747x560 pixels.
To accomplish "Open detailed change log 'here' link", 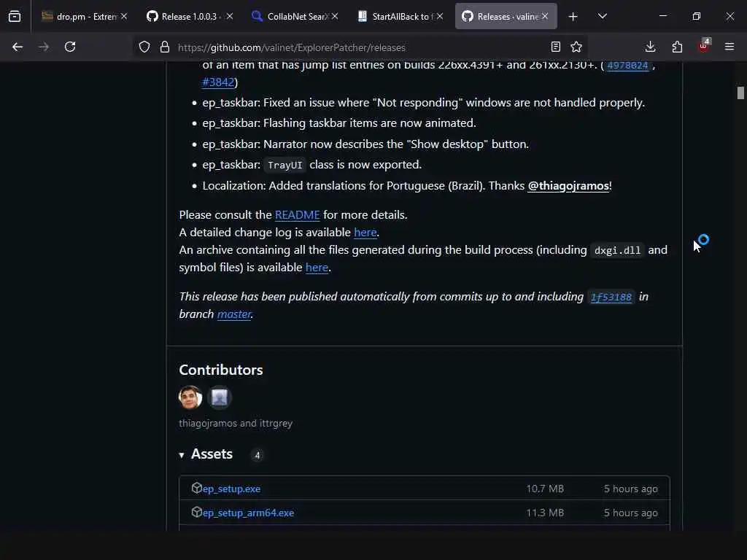I will pyautogui.click(x=365, y=233).
